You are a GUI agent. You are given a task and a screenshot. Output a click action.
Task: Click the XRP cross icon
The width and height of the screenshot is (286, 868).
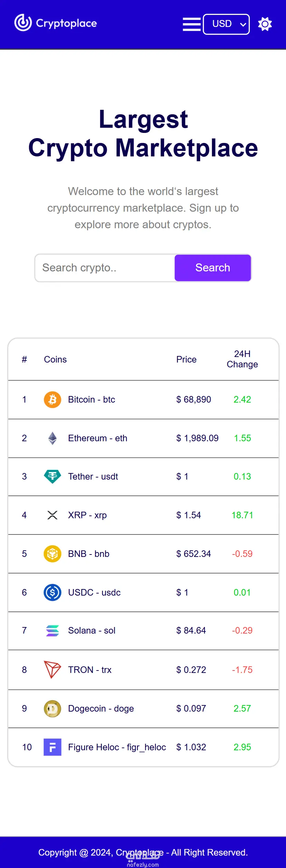[x=53, y=515]
